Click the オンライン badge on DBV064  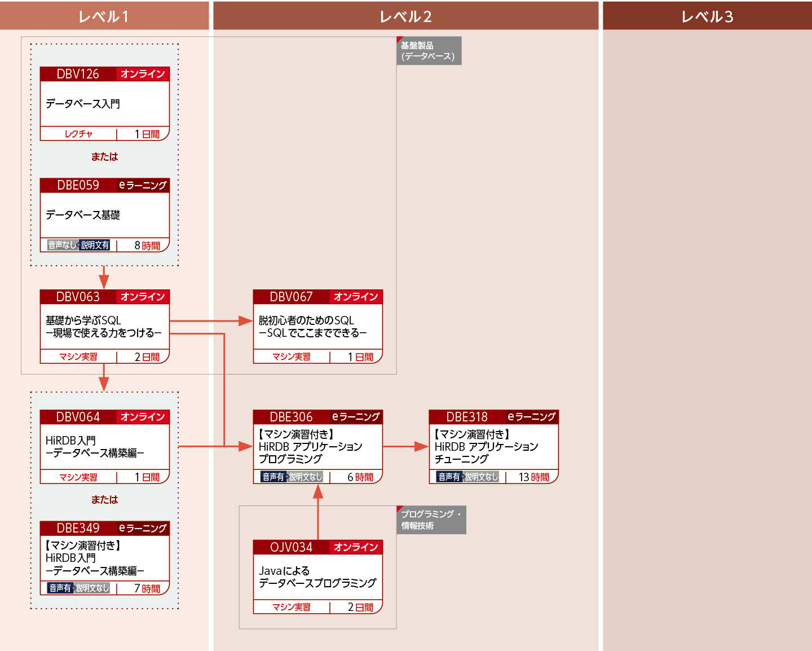(x=143, y=417)
